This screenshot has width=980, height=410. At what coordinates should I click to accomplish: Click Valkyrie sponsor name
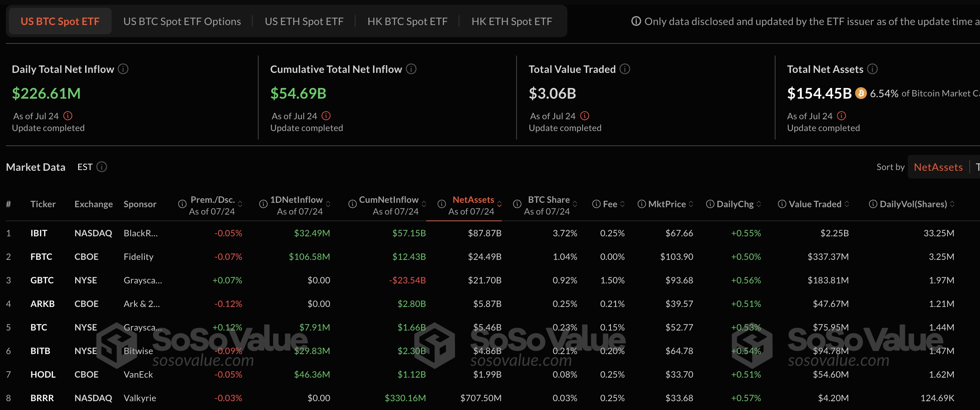(140, 398)
